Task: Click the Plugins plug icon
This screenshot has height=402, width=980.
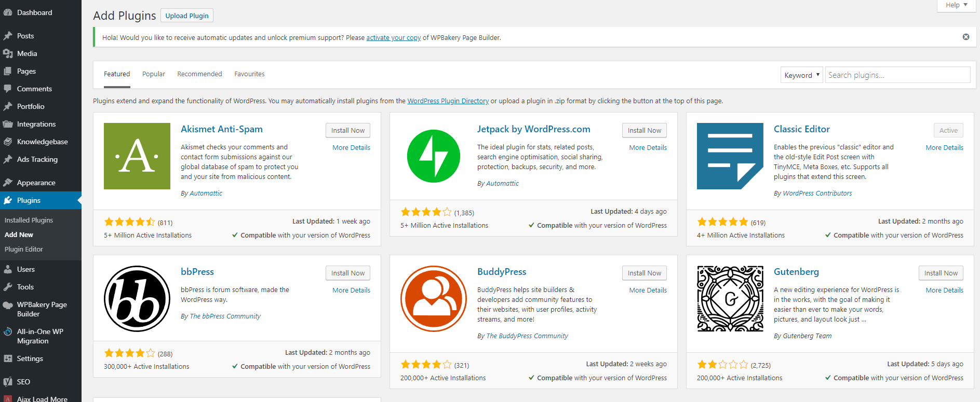Action: coord(8,200)
